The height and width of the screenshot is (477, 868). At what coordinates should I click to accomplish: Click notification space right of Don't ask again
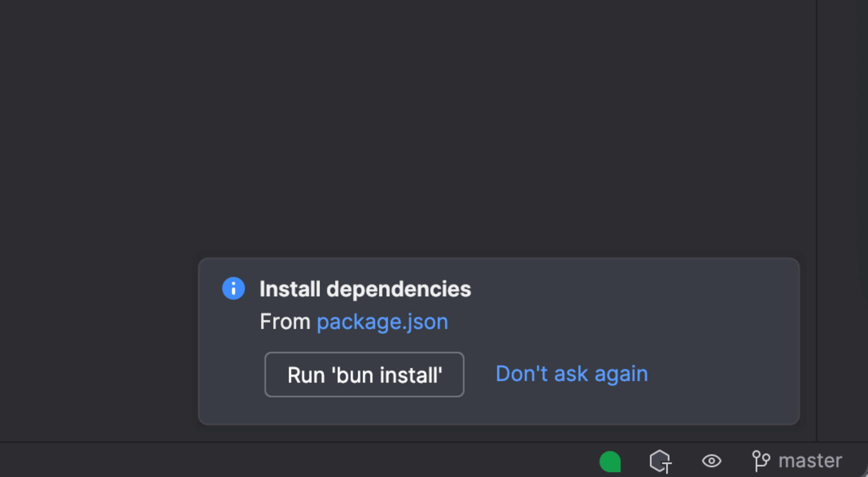coord(724,374)
